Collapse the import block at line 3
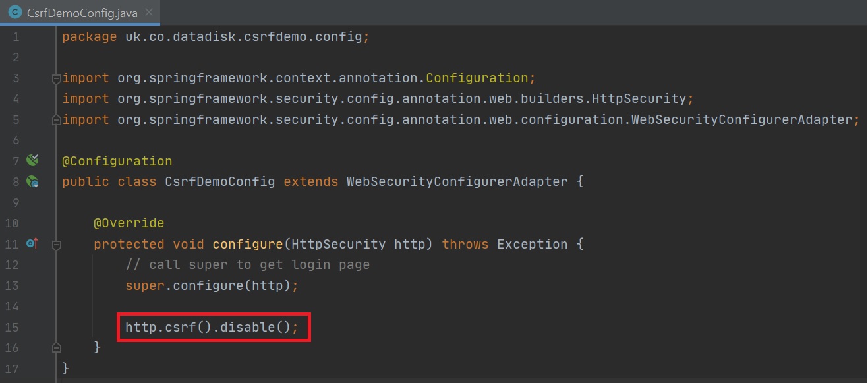This screenshot has width=868, height=383. (x=56, y=78)
